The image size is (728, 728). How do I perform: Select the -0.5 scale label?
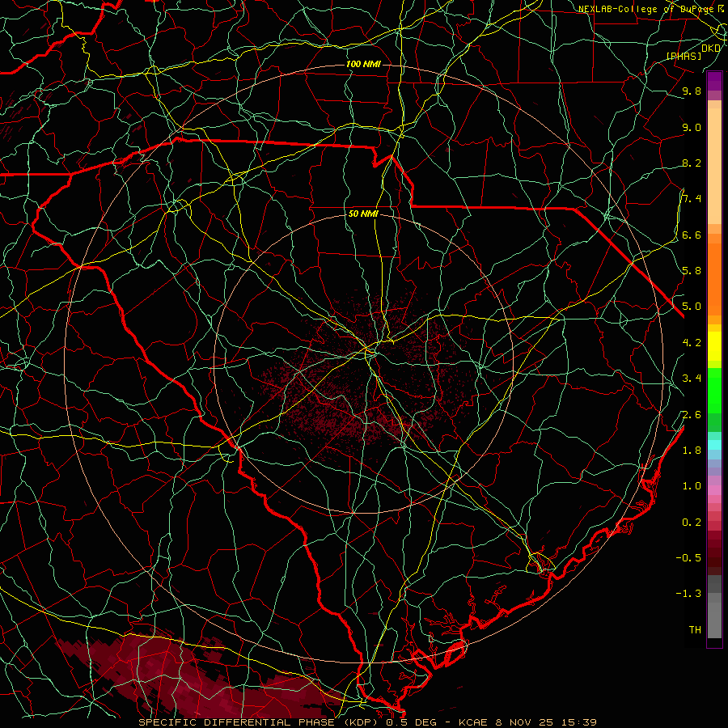[688, 557]
